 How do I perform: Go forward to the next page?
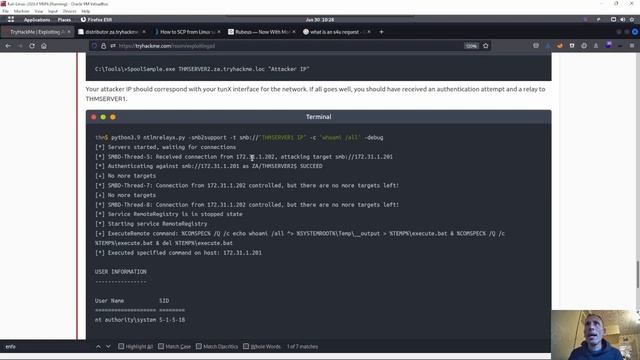tap(20, 46)
